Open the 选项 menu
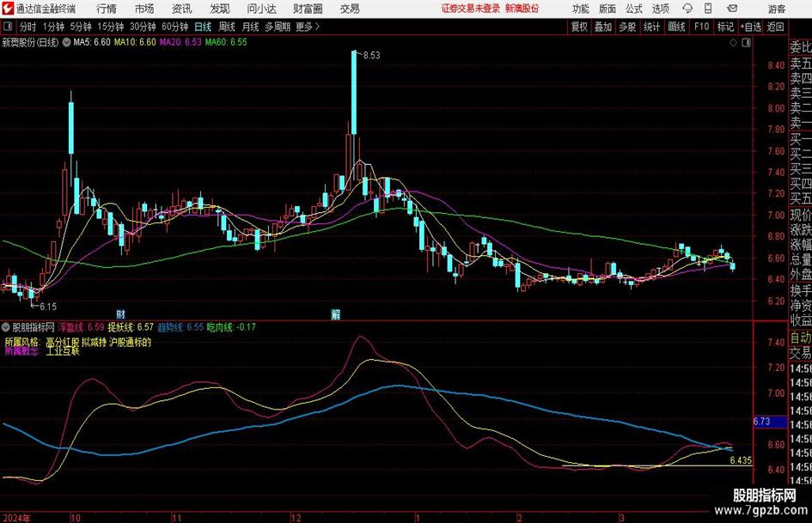This screenshot has height=523, width=812. pyautogui.click(x=660, y=9)
